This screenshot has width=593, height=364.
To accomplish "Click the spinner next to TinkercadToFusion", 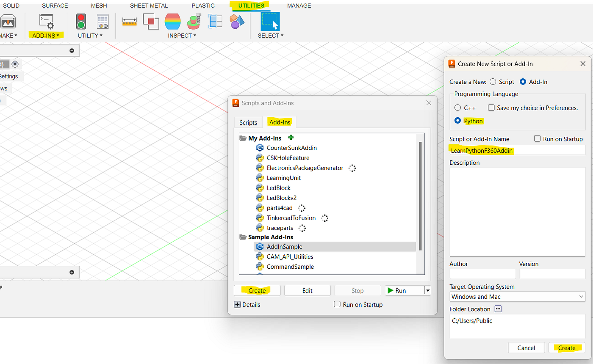I will 325,218.
